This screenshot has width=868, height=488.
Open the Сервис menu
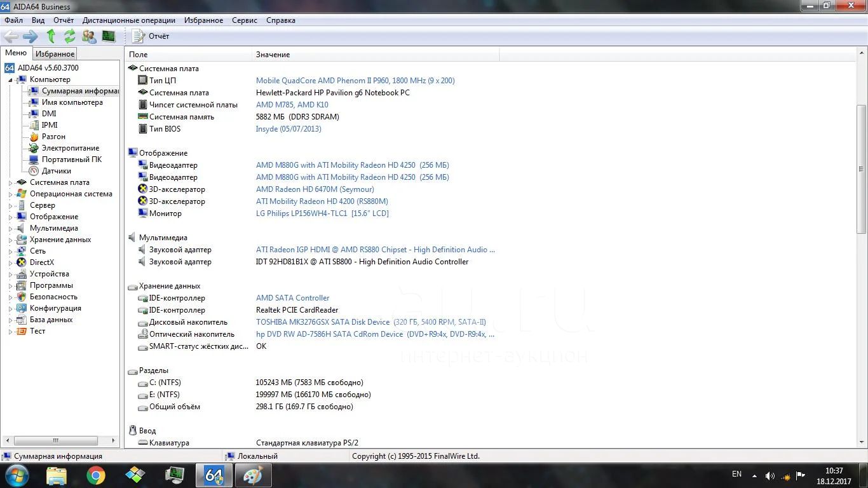245,20
